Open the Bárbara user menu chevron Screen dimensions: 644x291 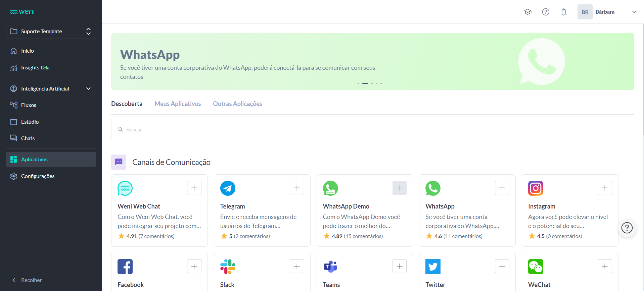click(x=634, y=12)
